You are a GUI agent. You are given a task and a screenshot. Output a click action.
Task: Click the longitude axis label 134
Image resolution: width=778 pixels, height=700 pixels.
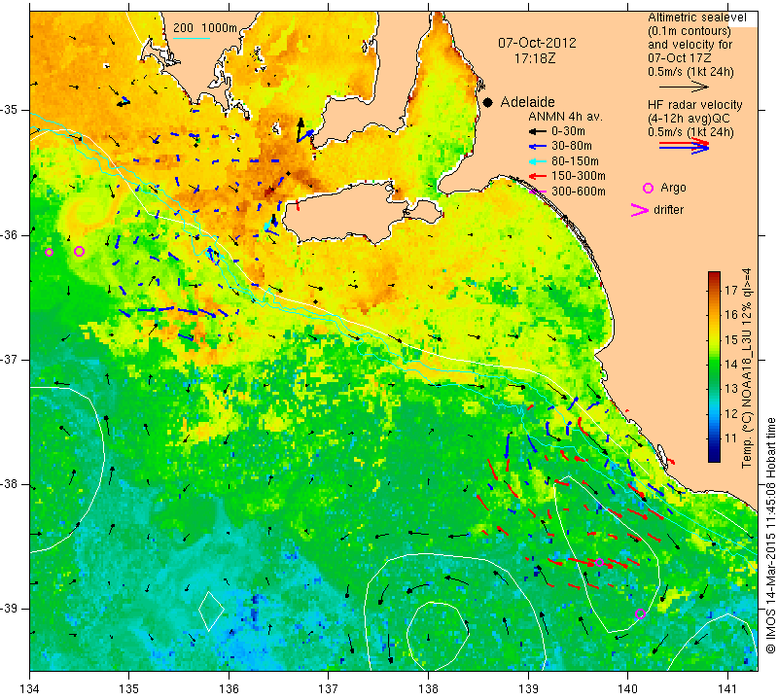pyautogui.click(x=29, y=688)
